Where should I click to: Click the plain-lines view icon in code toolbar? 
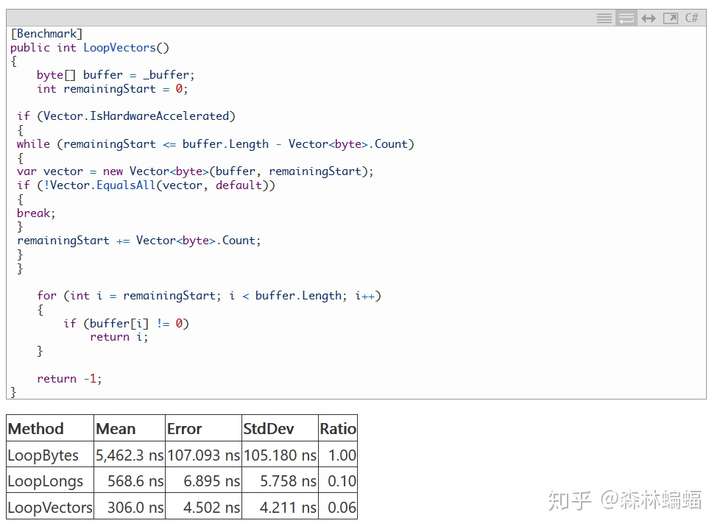click(x=604, y=18)
